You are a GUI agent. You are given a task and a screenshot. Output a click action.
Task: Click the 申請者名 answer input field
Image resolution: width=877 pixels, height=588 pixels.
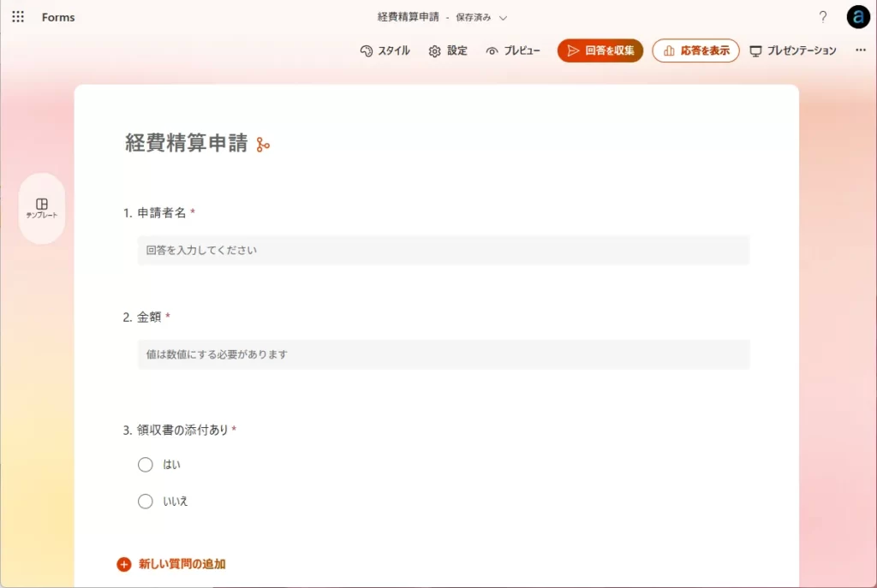(443, 250)
